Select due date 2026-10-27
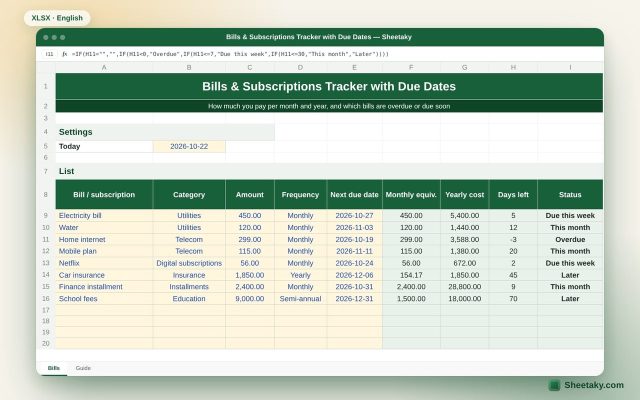The image size is (640, 400). point(354,216)
